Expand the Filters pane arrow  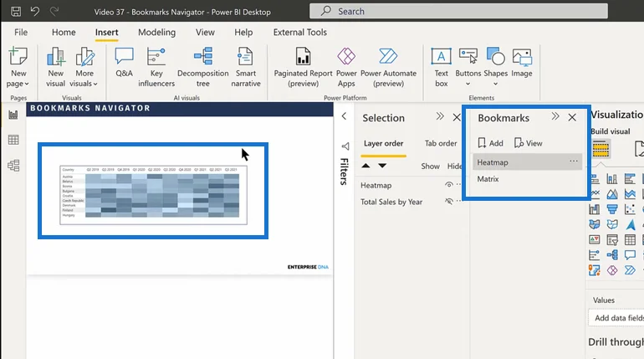click(345, 116)
